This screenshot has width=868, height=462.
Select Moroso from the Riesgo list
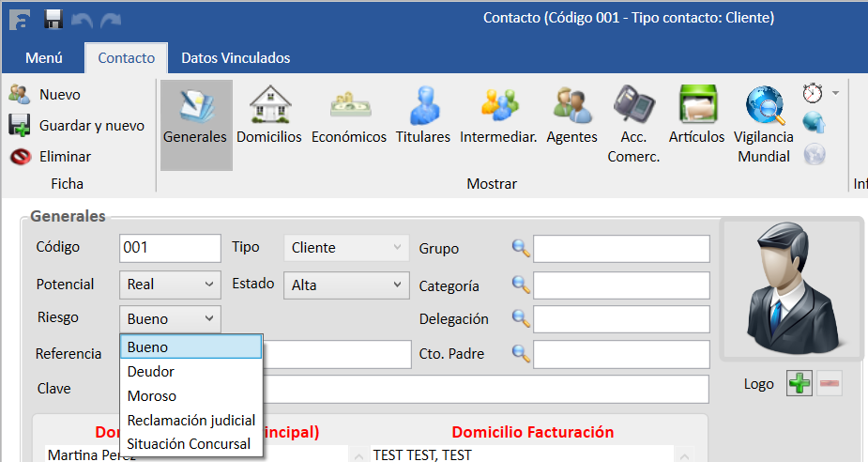tap(152, 396)
